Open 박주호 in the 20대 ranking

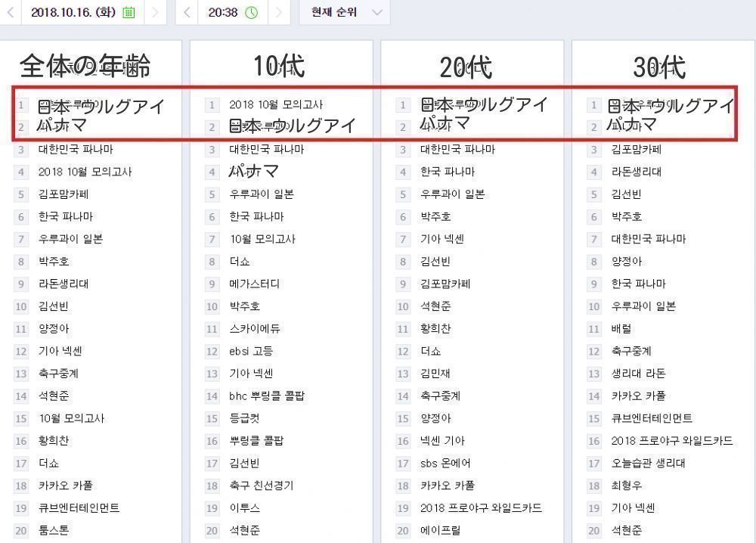tap(435, 217)
